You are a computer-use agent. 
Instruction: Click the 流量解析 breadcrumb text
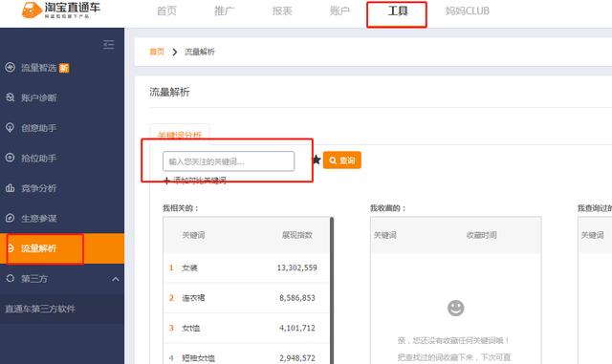[200, 52]
